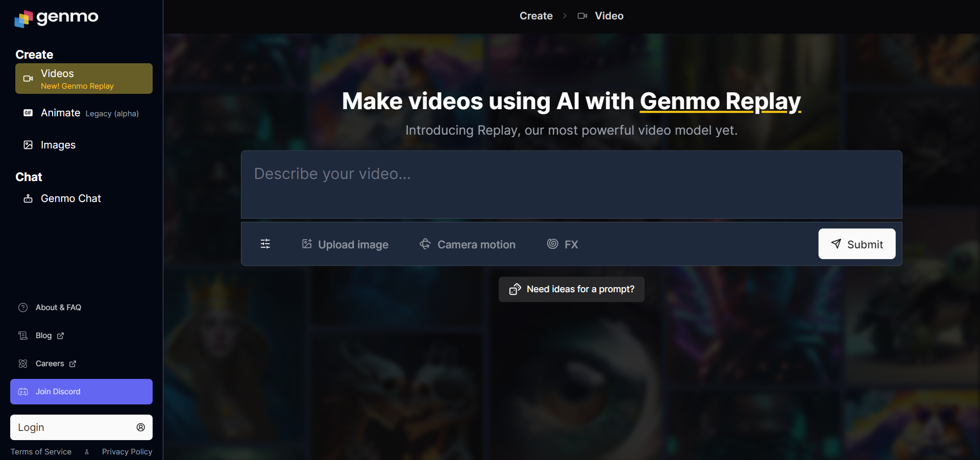Open Privacy Policy

pos(127,452)
